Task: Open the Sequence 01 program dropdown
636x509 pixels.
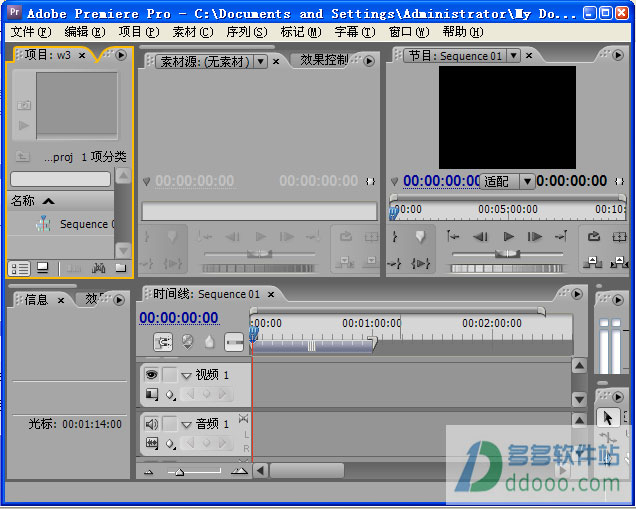Action: pos(514,56)
